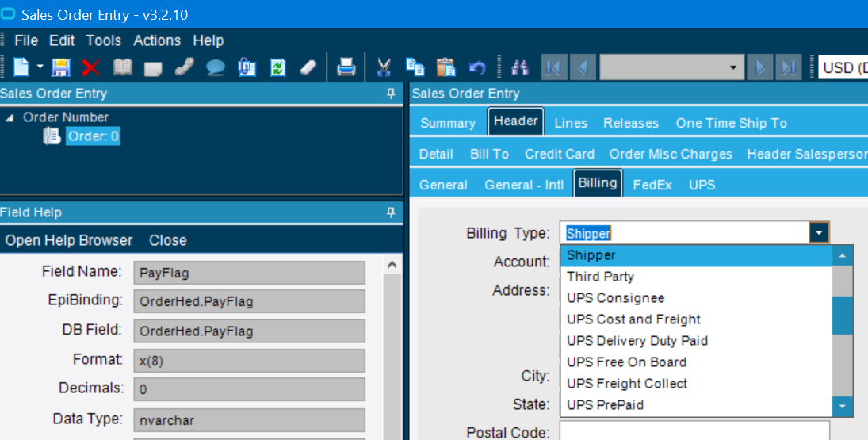Collapse the Order Number tree node

point(10,117)
